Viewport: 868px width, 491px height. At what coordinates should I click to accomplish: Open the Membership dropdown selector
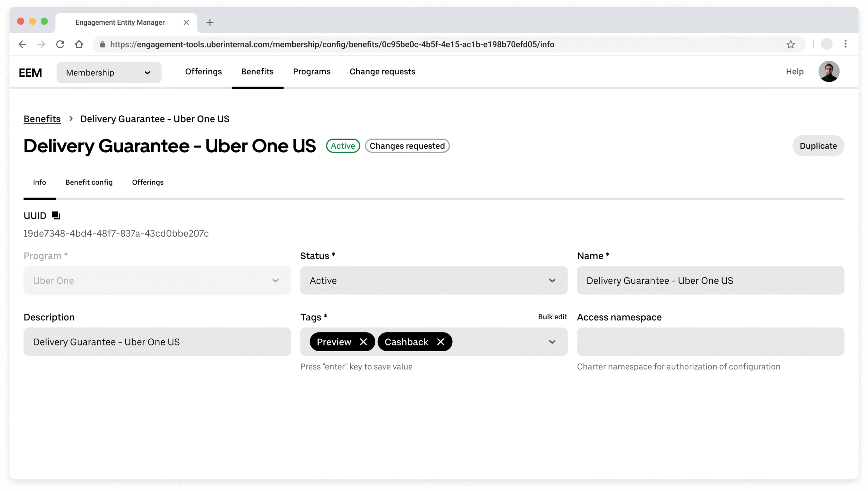(108, 73)
